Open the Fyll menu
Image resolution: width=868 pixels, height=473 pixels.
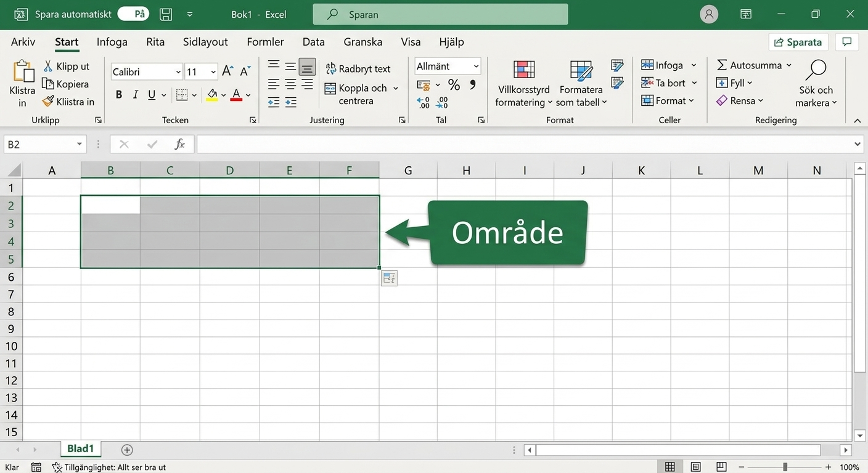pos(734,83)
